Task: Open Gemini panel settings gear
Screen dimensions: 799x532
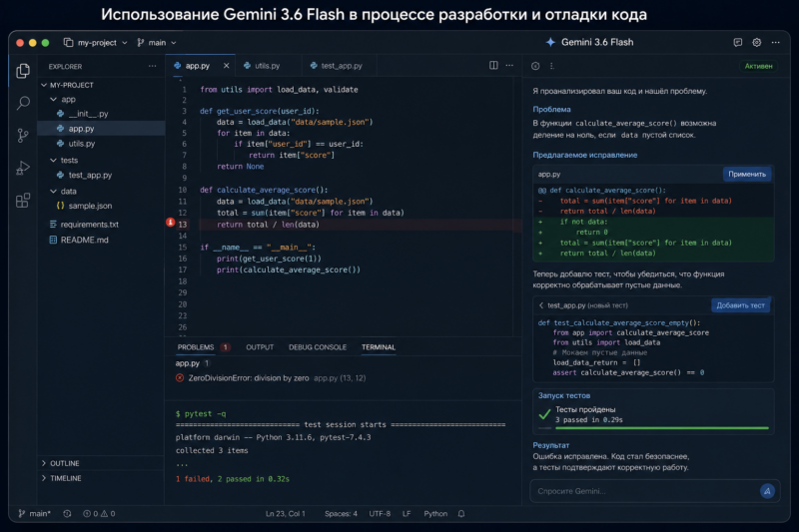Action: [757, 42]
